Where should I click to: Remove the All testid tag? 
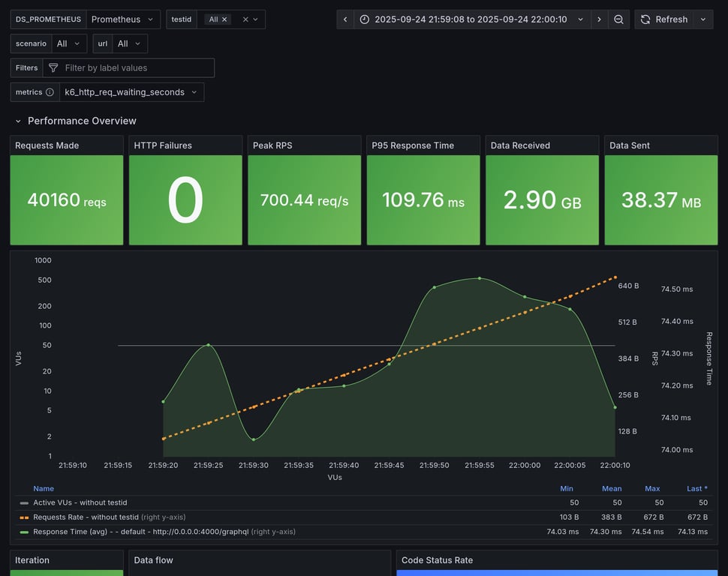point(224,19)
